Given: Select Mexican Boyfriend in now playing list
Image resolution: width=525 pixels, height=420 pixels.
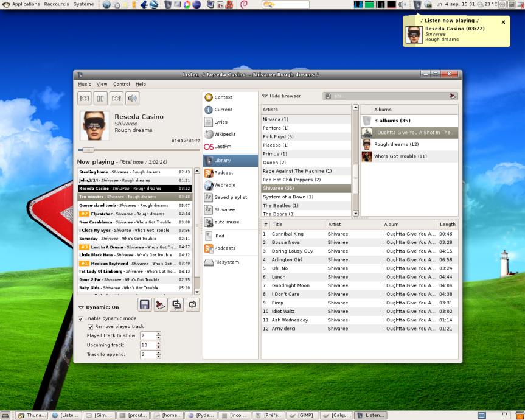Looking at the screenshot, I should pyautogui.click(x=134, y=264).
